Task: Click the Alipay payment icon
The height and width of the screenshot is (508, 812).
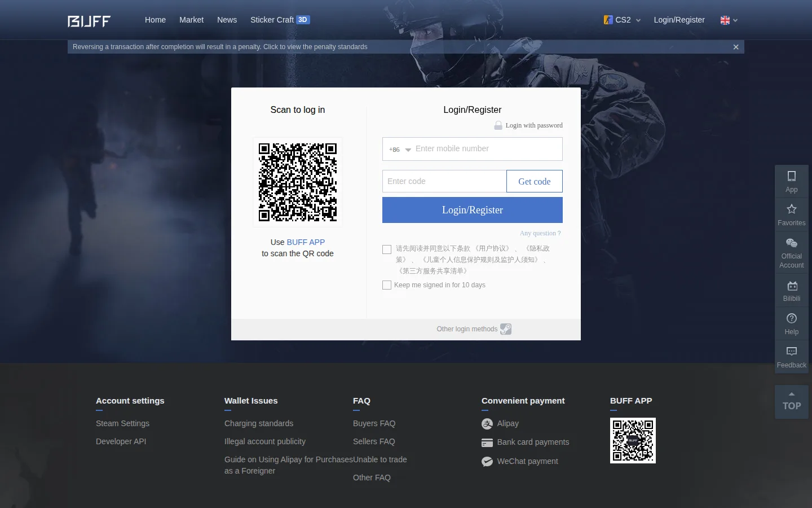Action: click(487, 424)
